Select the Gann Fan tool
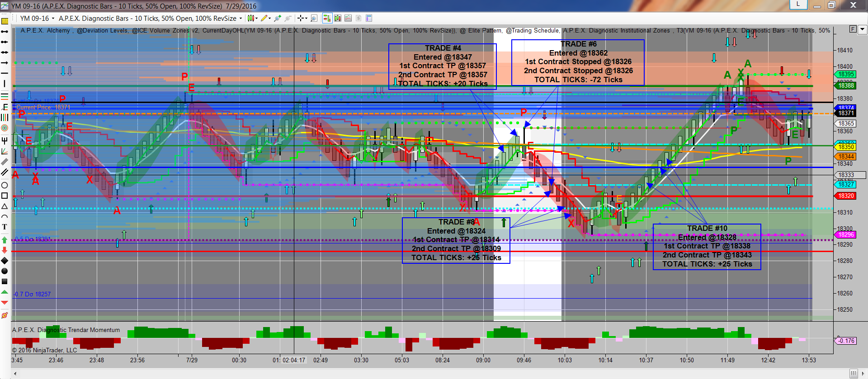The width and height of the screenshot is (868, 379). tap(5, 151)
